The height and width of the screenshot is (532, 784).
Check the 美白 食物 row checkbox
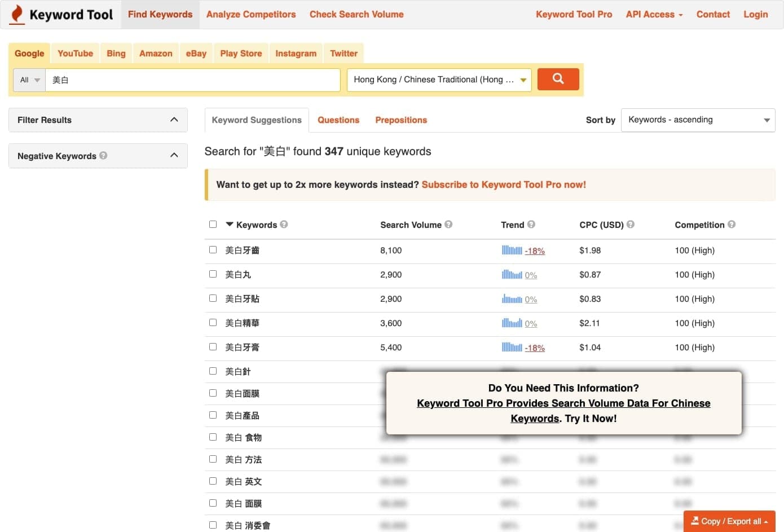click(x=213, y=437)
